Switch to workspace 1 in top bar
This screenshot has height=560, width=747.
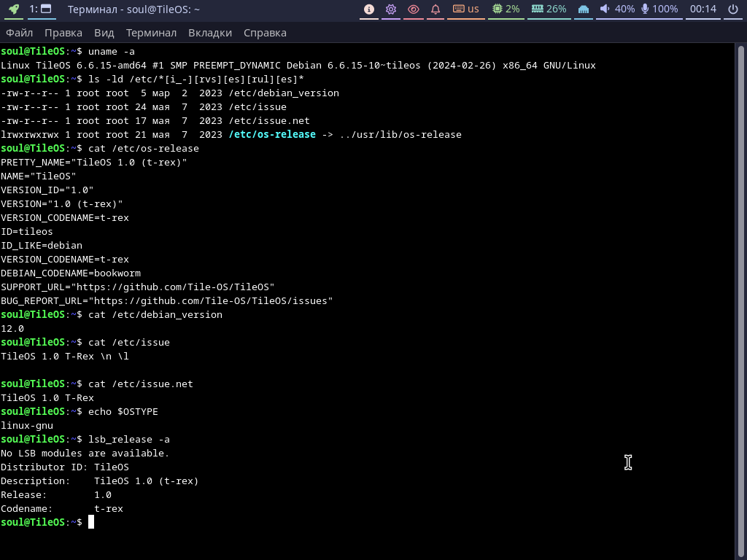40,9
